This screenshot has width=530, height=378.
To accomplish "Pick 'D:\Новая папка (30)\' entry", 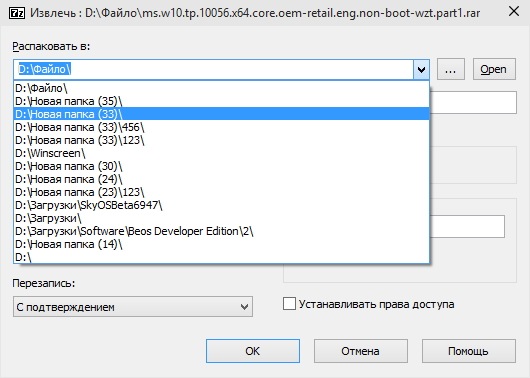I will [x=221, y=166].
